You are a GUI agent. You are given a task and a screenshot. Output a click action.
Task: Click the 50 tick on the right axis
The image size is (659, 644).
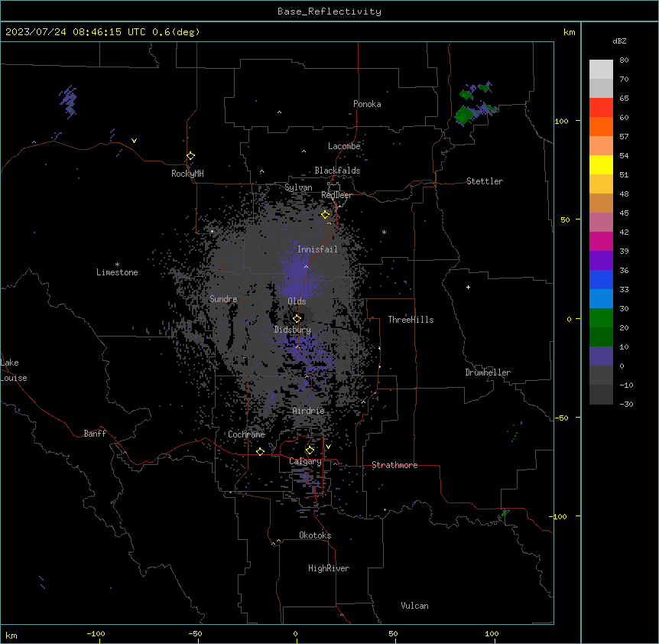[x=565, y=220]
